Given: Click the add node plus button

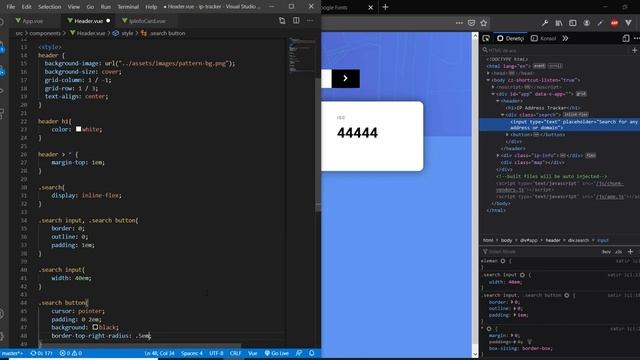Looking at the screenshot, I should point(634,50).
